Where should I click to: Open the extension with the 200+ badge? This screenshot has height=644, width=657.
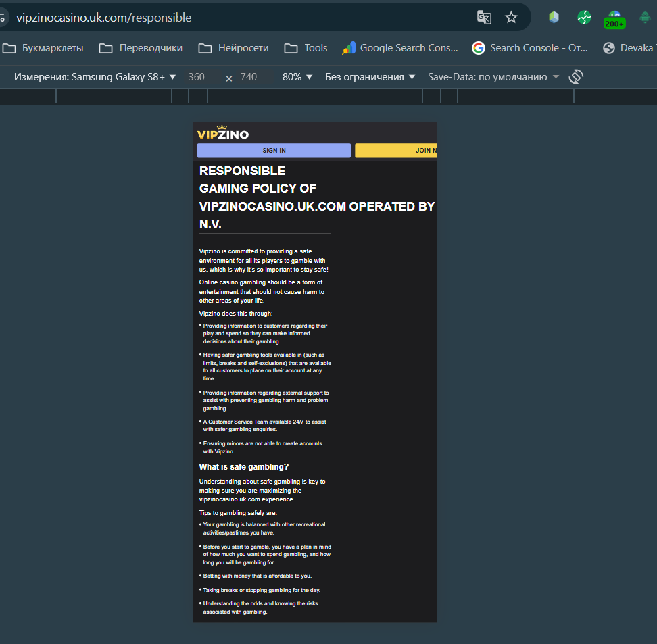pyautogui.click(x=614, y=20)
